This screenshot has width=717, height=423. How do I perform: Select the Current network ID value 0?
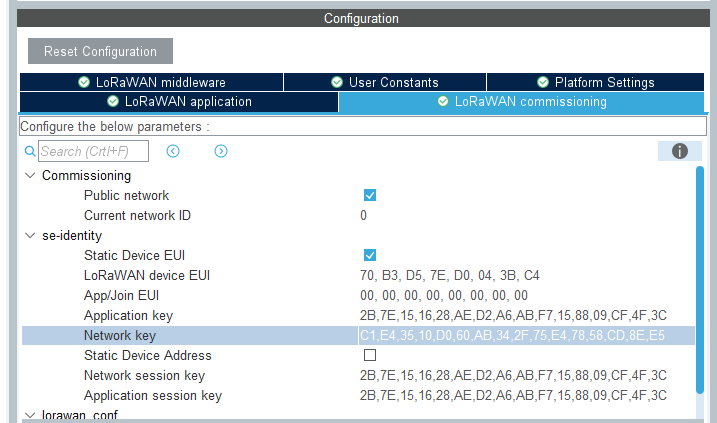point(364,215)
